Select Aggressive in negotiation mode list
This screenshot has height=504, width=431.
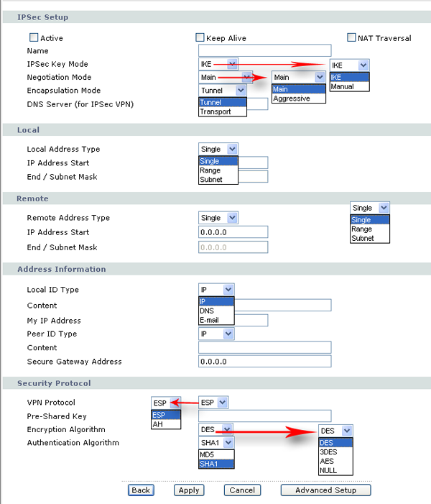pos(292,98)
